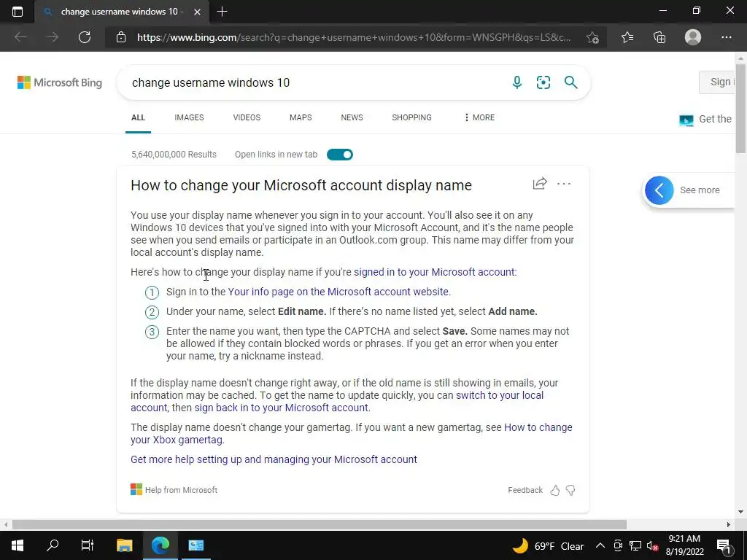Toggle Open links in new tab

(340, 155)
